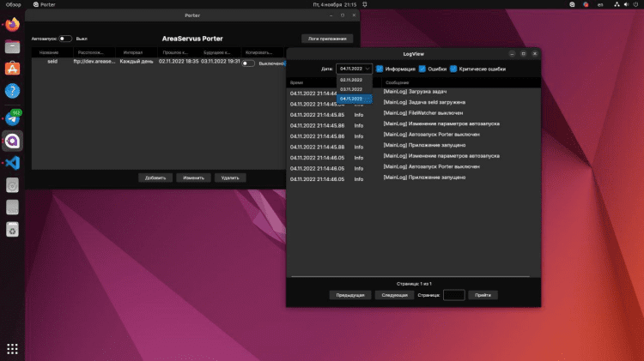Select 02.11.2022 in the date list

(354, 80)
